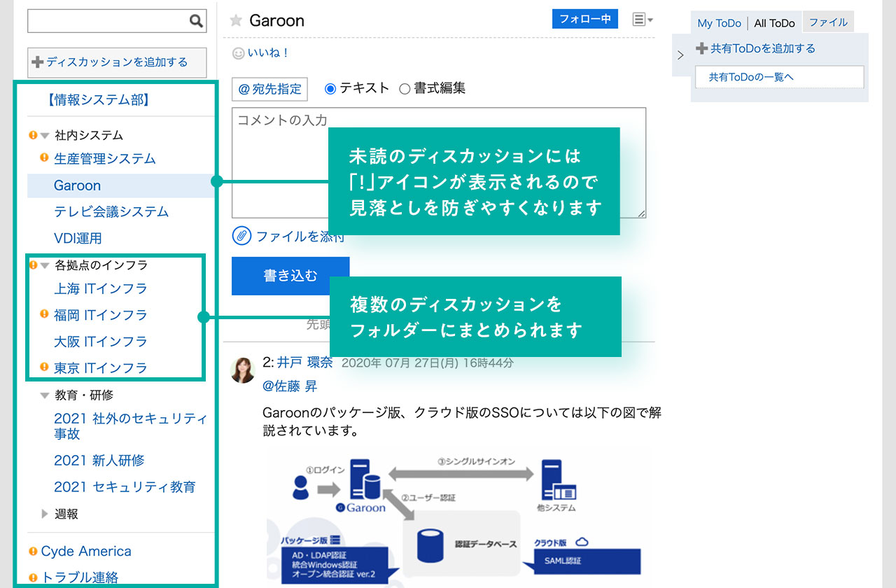Select the テキスト radio button
Image resolution: width=896 pixels, height=588 pixels.
point(330,89)
